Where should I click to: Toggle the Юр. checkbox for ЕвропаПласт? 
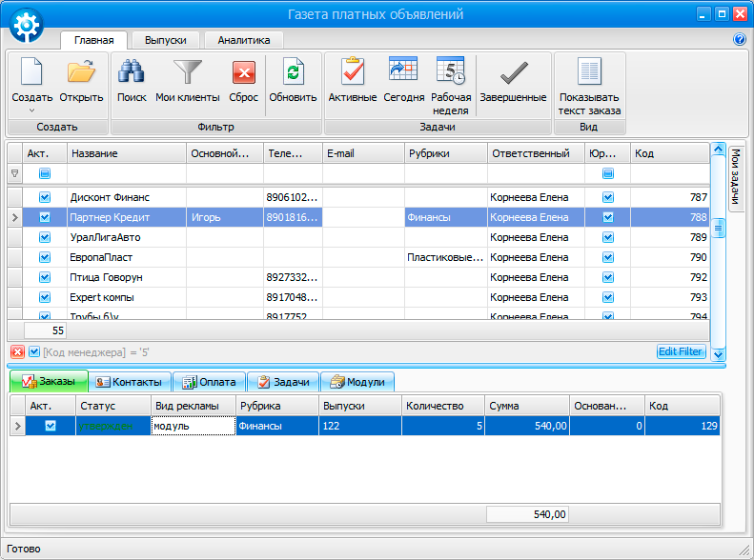point(608,257)
